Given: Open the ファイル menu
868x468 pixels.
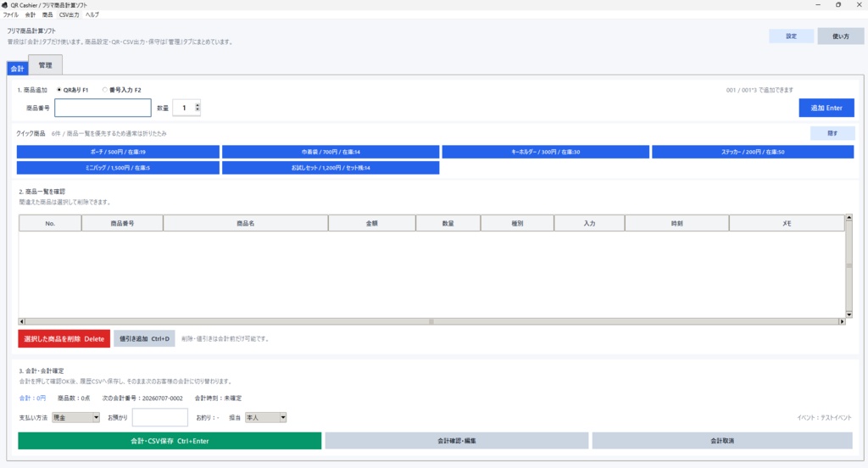Looking at the screenshot, I should pos(10,15).
